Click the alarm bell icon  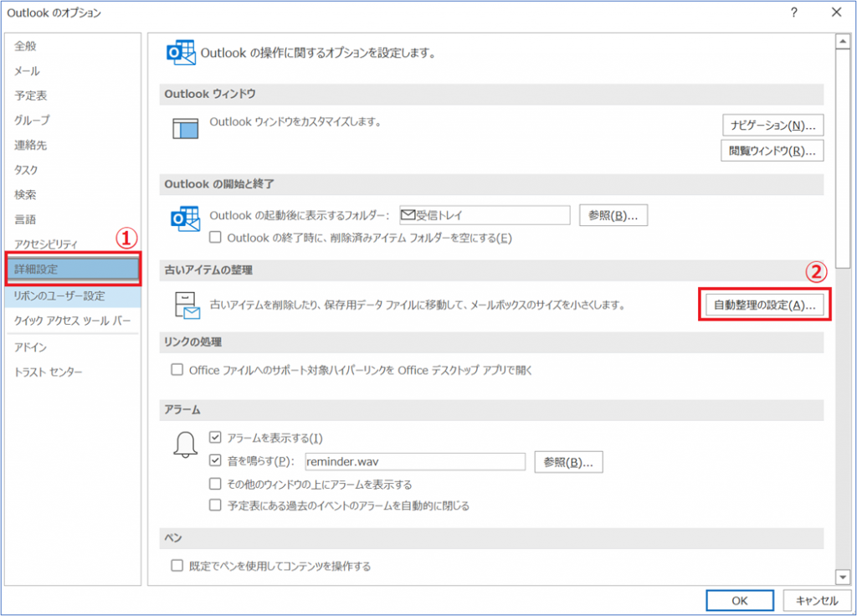pos(185,444)
